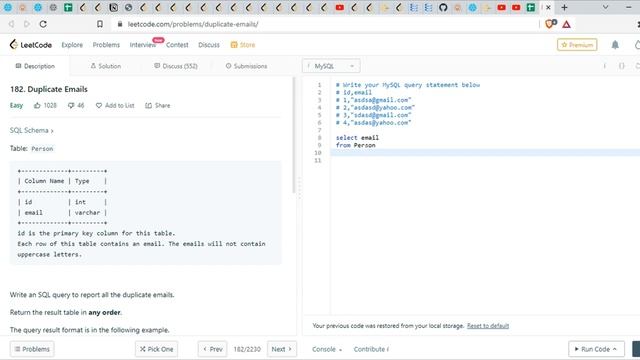Screen dimensions: 640x360
Task: Go to the Prev problem
Action: pos(212,349)
